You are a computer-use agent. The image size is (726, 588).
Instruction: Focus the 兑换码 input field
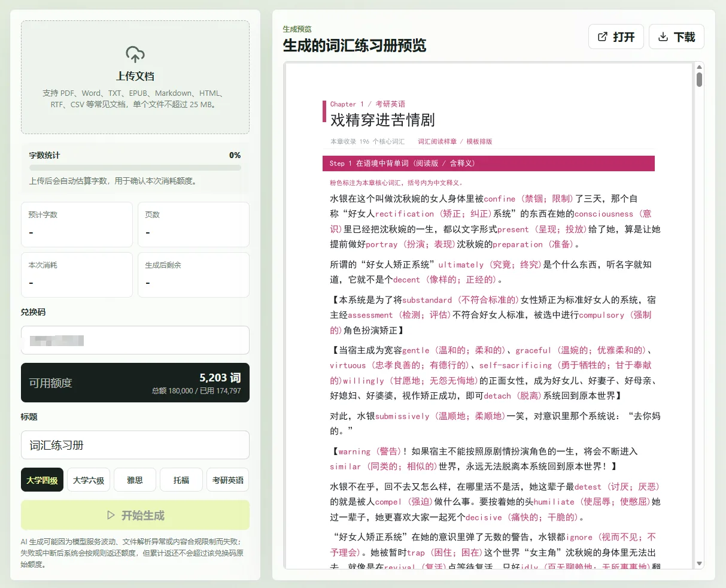tap(135, 340)
